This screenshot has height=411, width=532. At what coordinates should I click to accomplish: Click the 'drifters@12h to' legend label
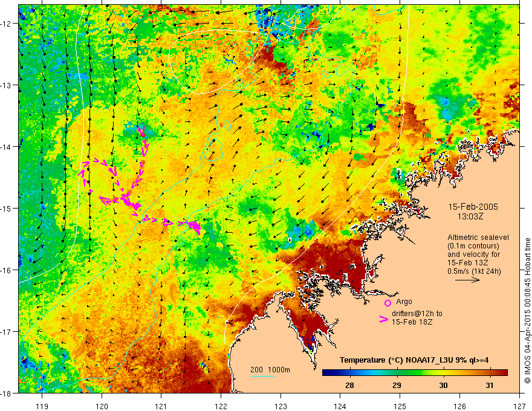pyautogui.click(x=417, y=314)
